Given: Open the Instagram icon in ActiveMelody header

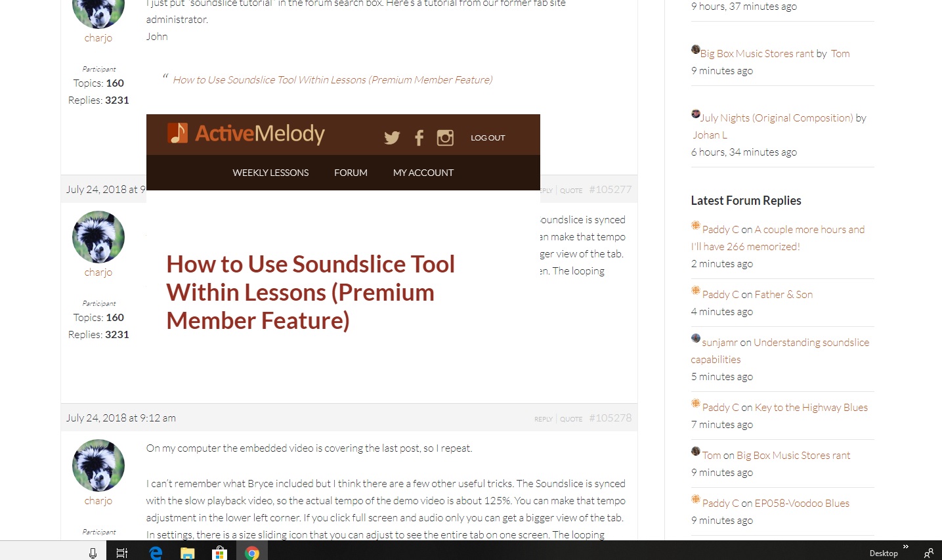Looking at the screenshot, I should [445, 138].
